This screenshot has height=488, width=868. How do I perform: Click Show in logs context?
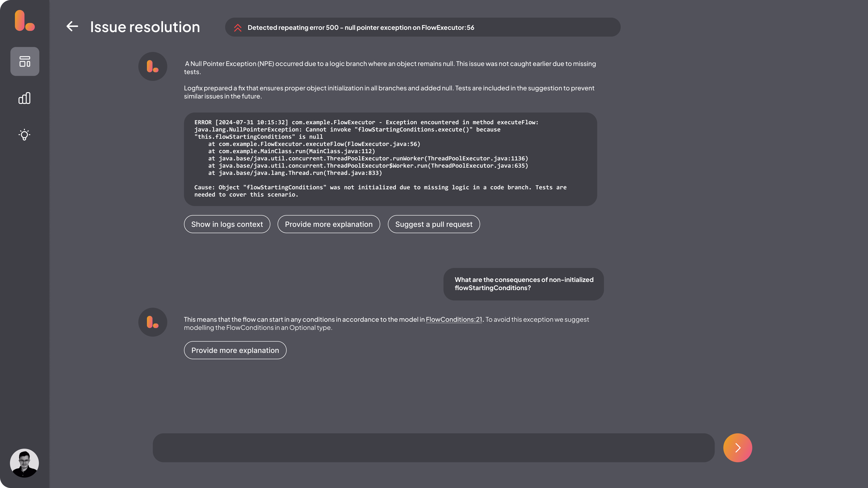227,224
